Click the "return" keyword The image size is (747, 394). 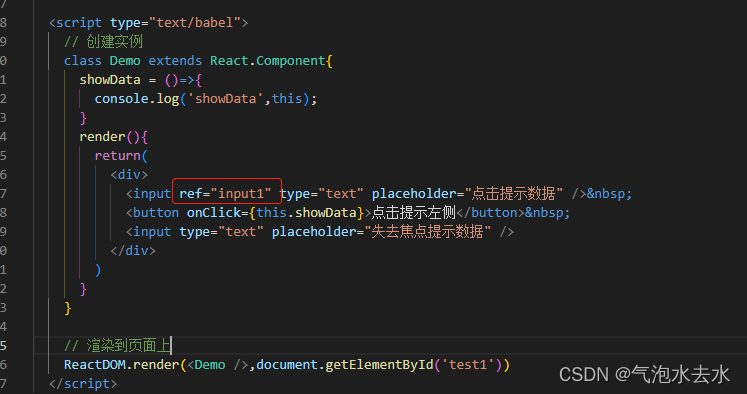pos(117,156)
